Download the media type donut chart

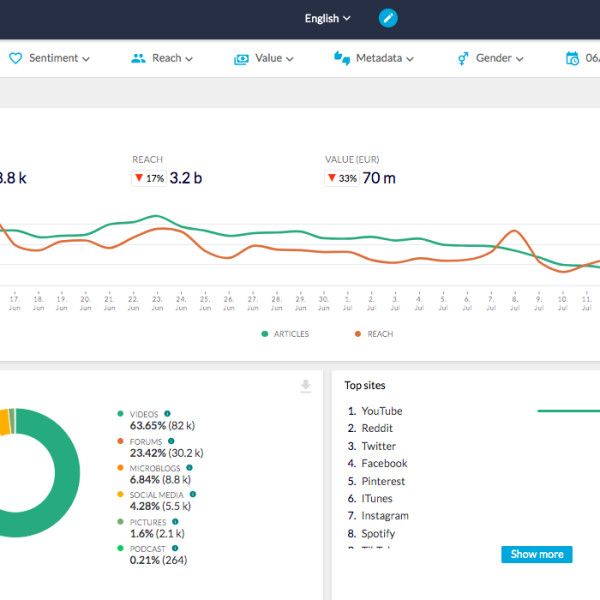[305, 386]
